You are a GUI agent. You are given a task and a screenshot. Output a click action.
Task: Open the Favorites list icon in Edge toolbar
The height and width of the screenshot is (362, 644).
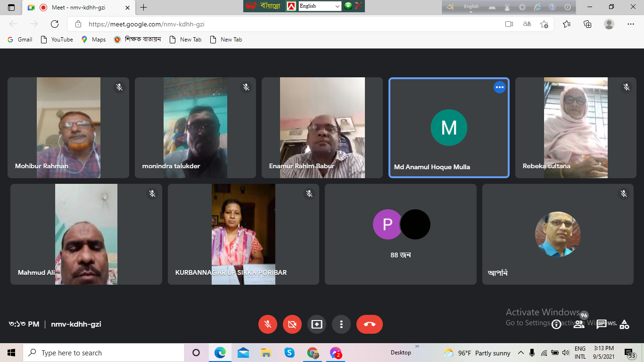click(567, 24)
